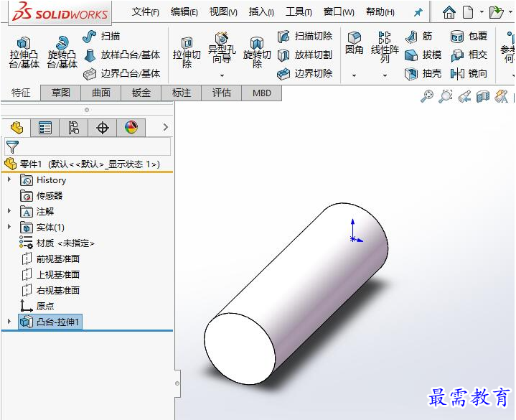Expand the 实体(1) solid bodies folder
This screenshot has width=516, height=420.
(x=9, y=226)
